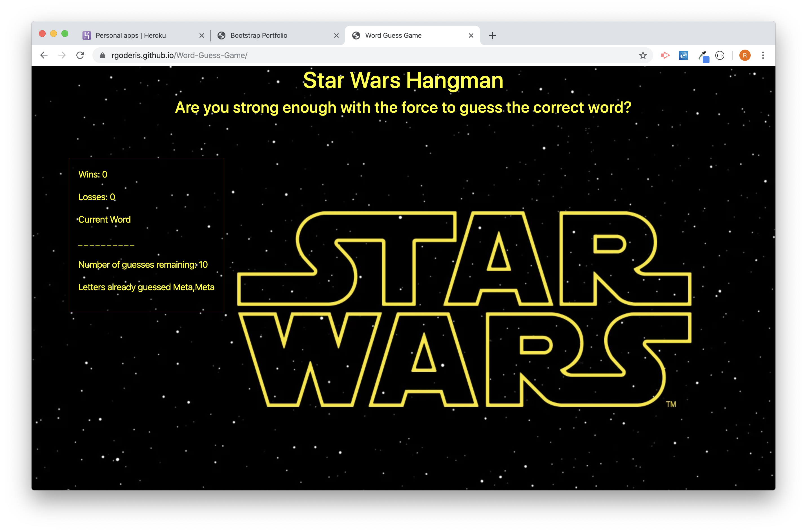Open the red arrow extension icon
Image resolution: width=807 pixels, height=532 pixels.
coord(665,55)
